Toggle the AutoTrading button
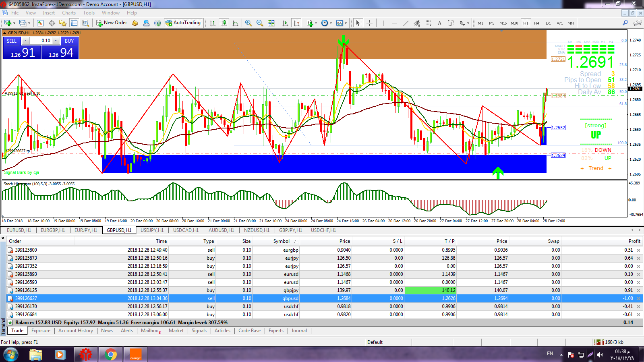Viewport: 644px width, 362px height. pyautogui.click(x=183, y=23)
